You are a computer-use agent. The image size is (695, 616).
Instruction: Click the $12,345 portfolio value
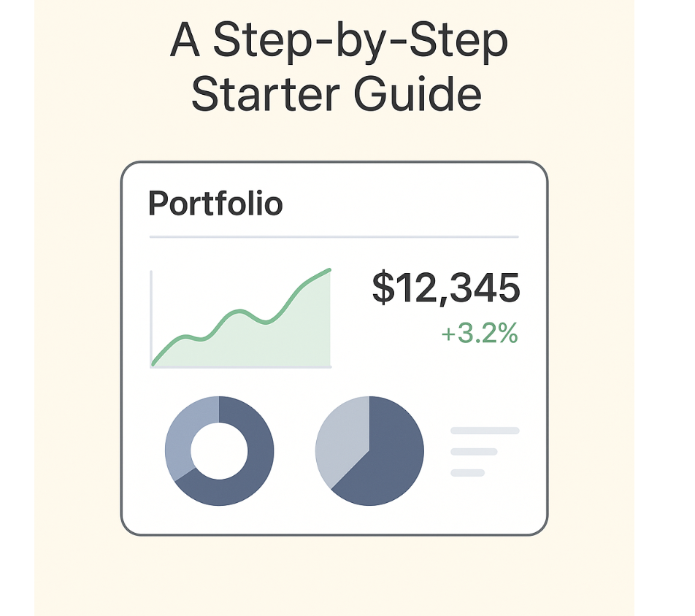pyautogui.click(x=445, y=288)
